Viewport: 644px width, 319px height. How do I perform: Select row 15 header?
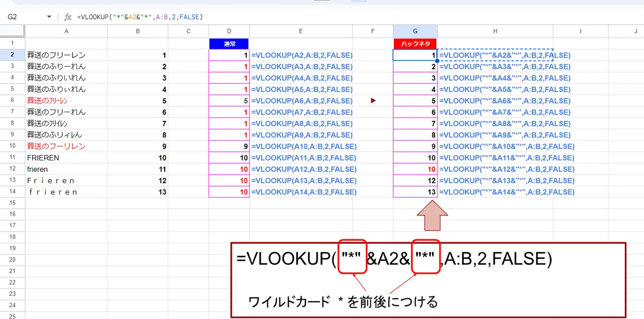click(12, 202)
